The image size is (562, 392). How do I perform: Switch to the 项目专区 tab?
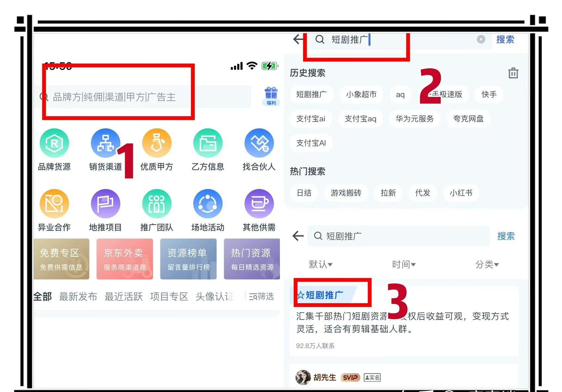(169, 296)
